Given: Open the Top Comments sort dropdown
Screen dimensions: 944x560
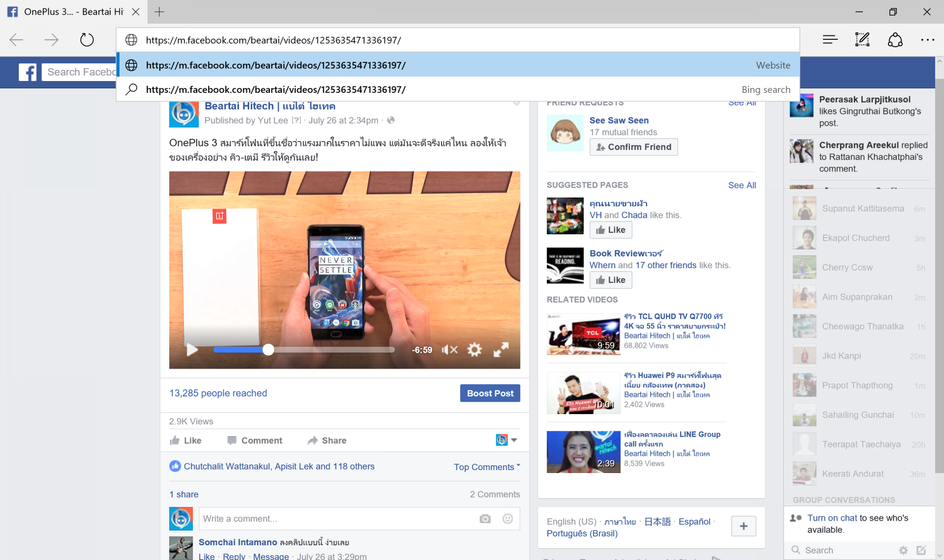Looking at the screenshot, I should pyautogui.click(x=487, y=467).
